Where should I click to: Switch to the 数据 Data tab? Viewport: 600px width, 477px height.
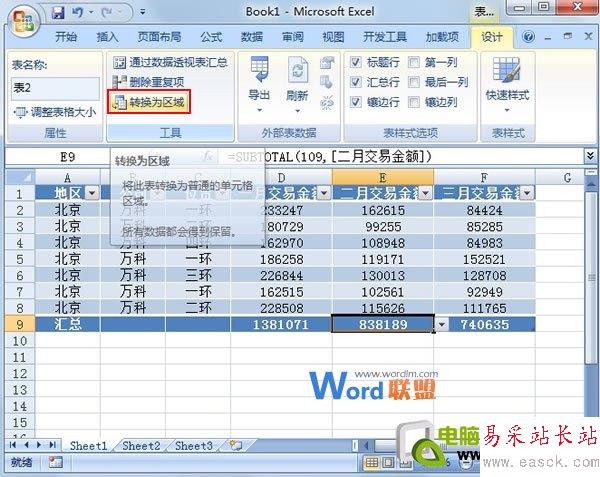click(x=251, y=37)
